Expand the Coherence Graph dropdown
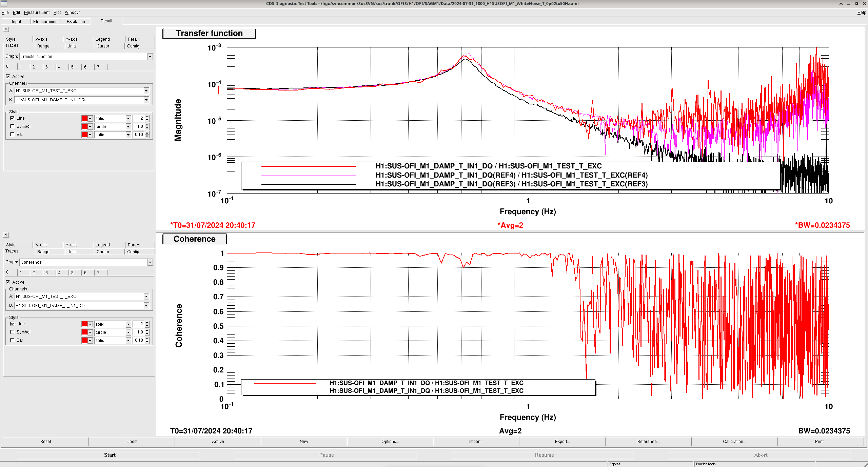 click(x=150, y=262)
